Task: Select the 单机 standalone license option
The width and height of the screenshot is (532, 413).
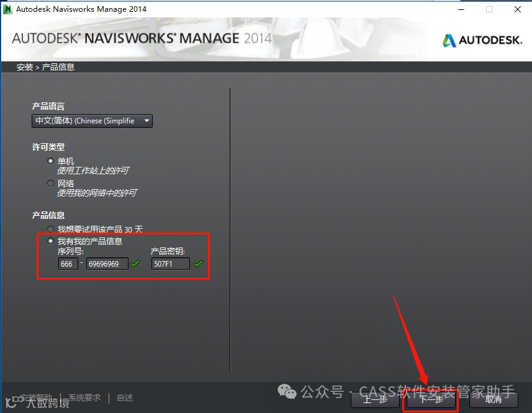Action: [x=50, y=161]
